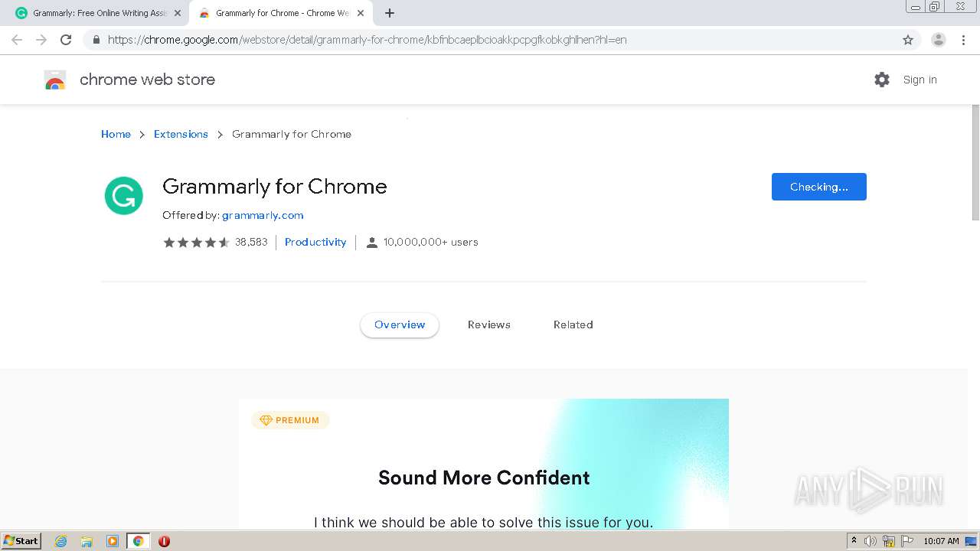Click the green Grammarly extension logo

coord(124,196)
